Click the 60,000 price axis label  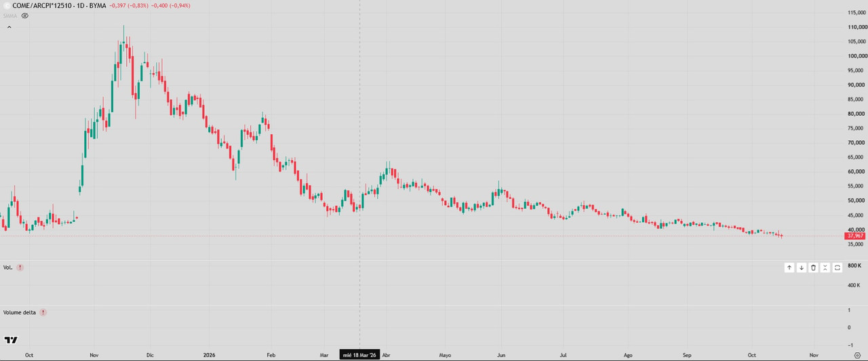point(857,171)
